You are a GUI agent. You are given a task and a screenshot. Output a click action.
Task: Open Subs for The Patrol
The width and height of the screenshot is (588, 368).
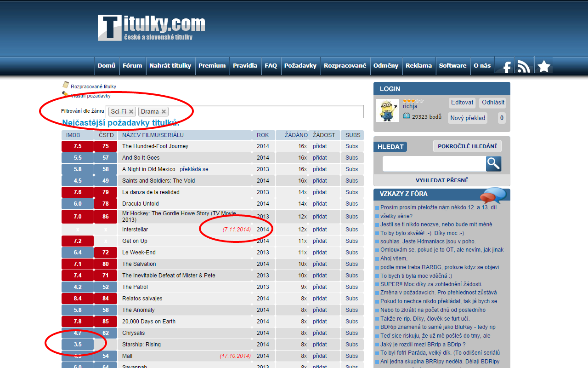pos(352,287)
